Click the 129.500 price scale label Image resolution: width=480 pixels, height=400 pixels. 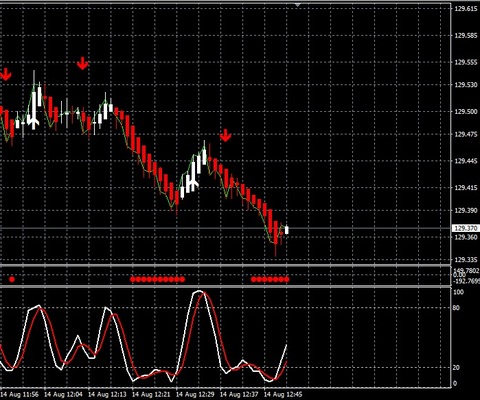coord(466,112)
